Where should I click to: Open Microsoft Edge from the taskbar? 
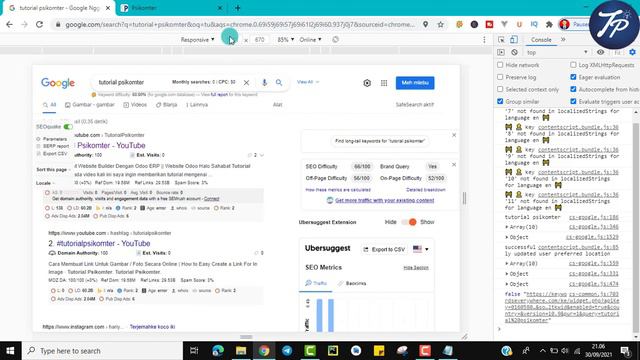click(218, 351)
